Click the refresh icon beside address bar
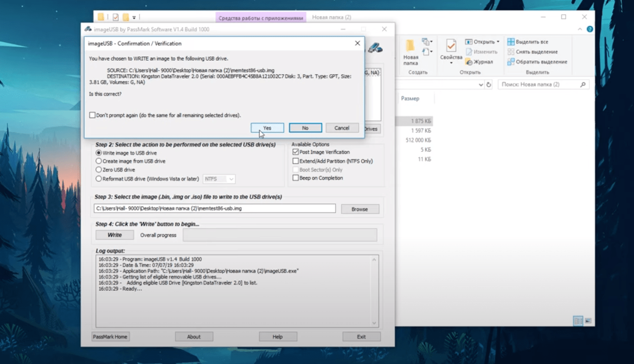Image resolution: width=634 pixels, height=364 pixels. 489,85
